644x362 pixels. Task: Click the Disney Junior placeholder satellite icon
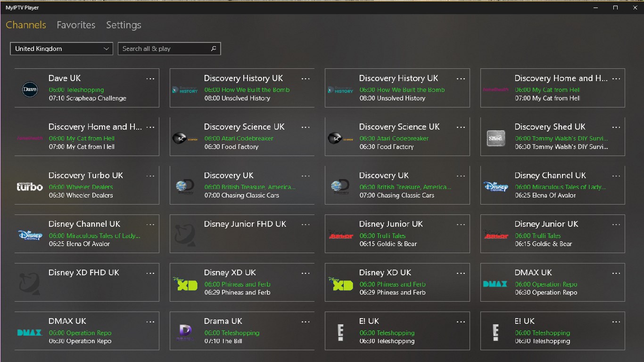184,234
